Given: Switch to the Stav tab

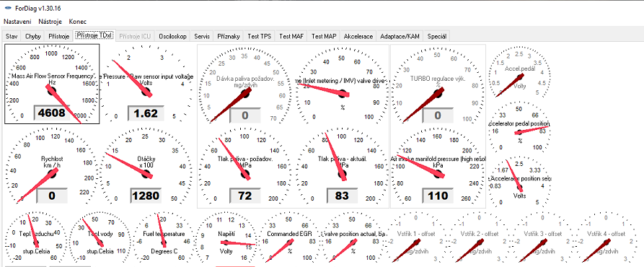Looking at the screenshot, I should (x=12, y=36).
